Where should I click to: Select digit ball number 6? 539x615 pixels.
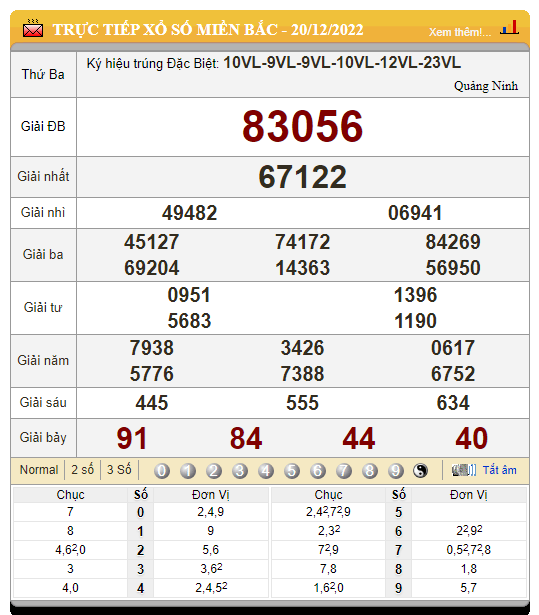(x=318, y=471)
